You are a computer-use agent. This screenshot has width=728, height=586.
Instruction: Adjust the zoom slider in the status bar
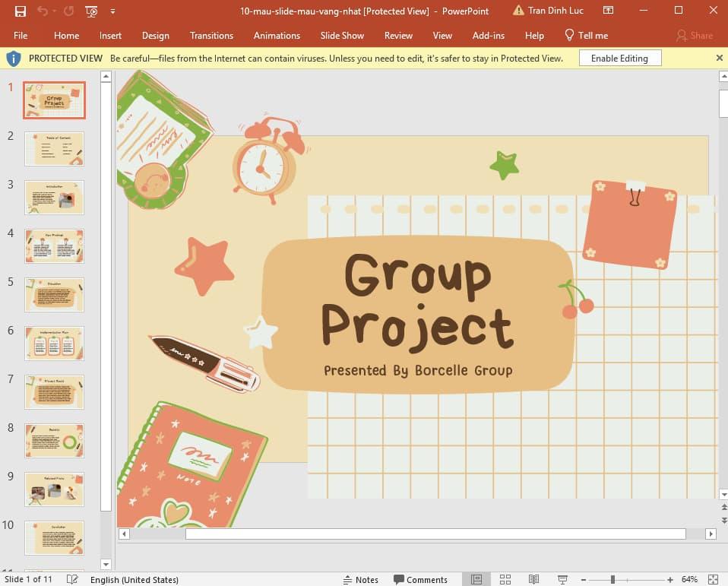pos(612,579)
